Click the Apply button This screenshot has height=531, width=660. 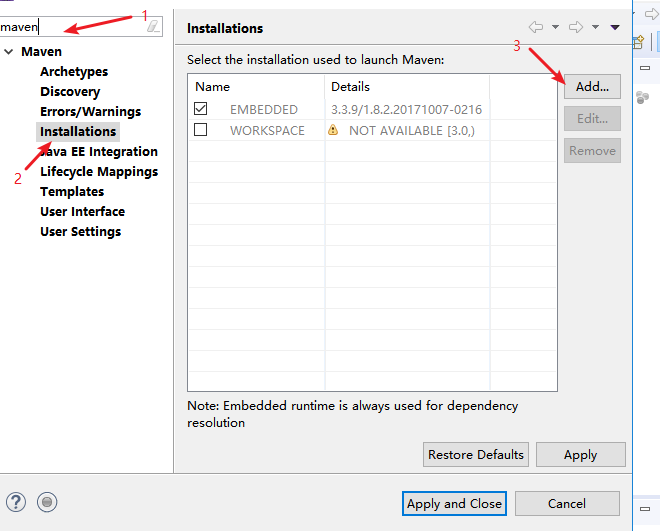pos(581,454)
